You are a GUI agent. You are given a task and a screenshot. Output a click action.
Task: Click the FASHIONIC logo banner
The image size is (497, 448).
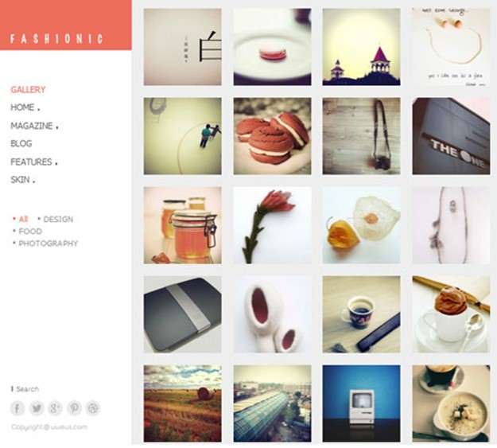[66, 25]
